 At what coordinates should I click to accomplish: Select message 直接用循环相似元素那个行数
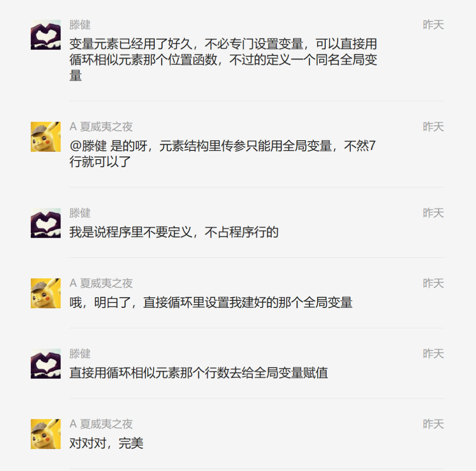coord(198,373)
